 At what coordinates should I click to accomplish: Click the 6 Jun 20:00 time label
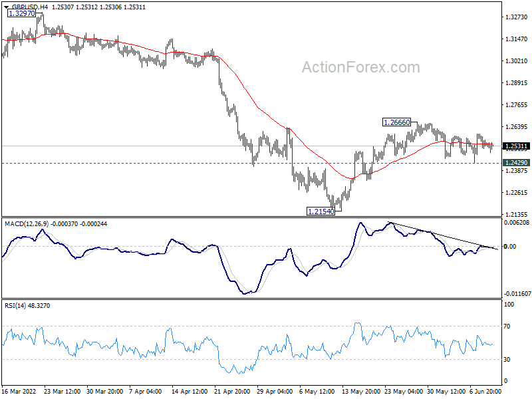[485, 392]
